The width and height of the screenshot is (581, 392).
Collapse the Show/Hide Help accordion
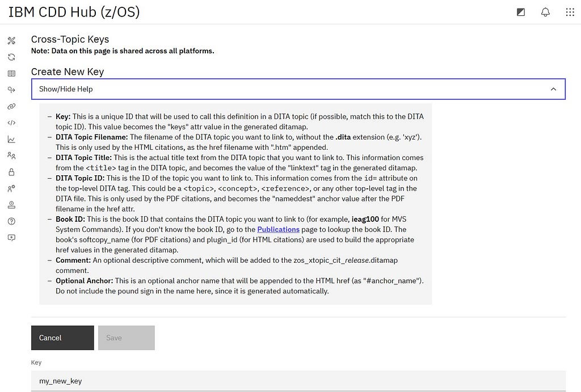tap(298, 89)
